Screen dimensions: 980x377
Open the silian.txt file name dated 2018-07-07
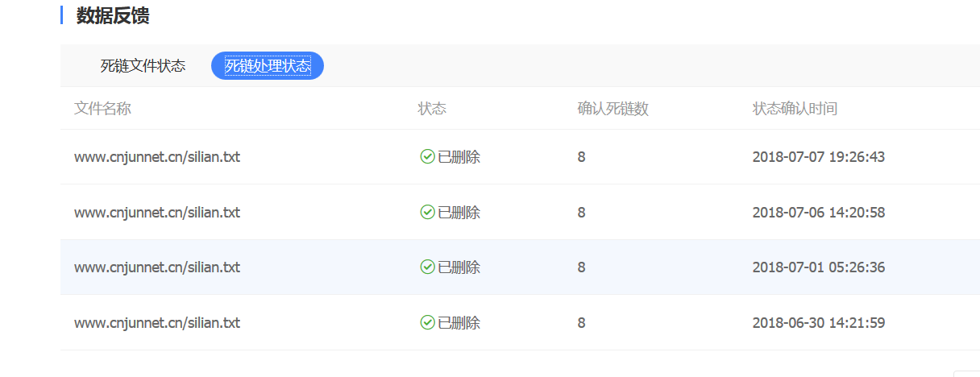tap(157, 157)
